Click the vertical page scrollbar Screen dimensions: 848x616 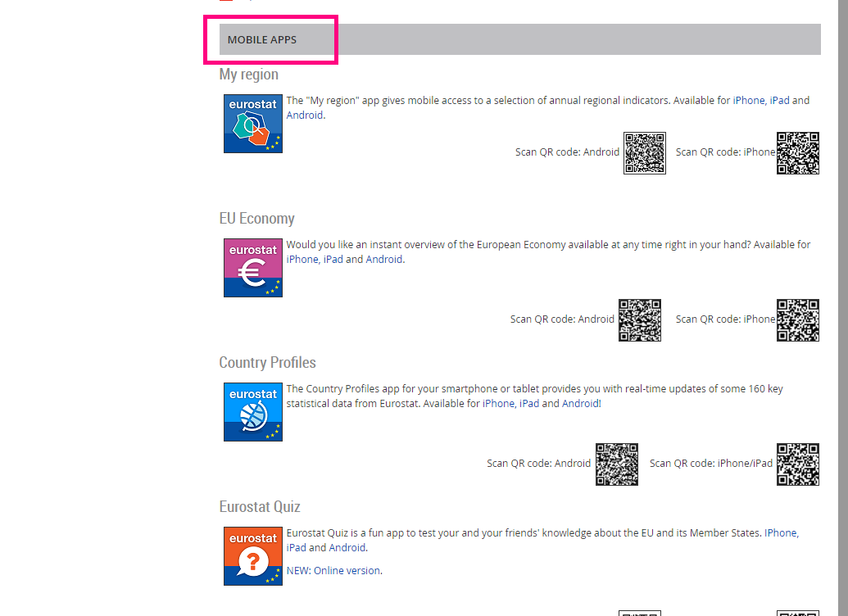point(843,308)
